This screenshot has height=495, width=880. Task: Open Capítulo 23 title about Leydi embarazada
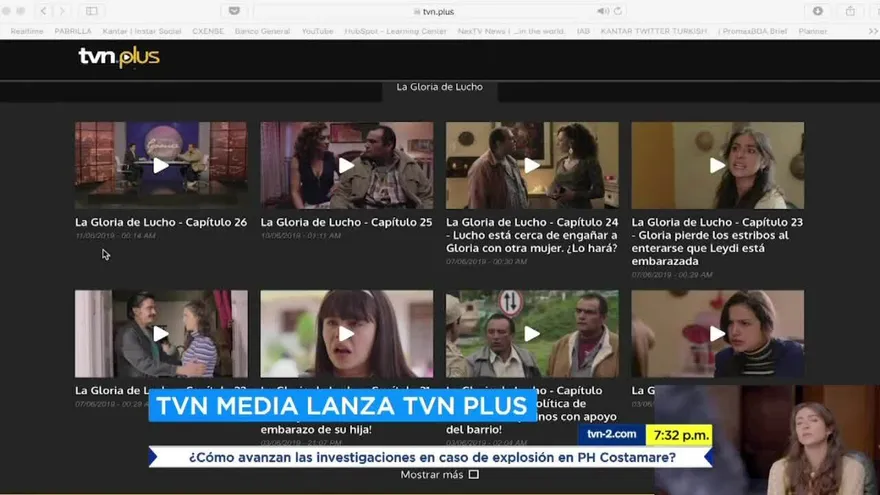point(717,242)
